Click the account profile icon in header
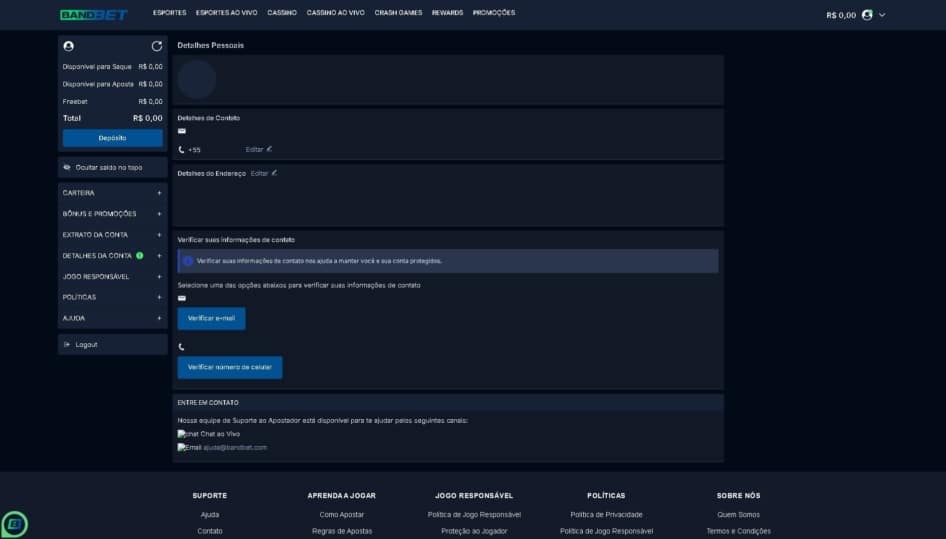 click(867, 14)
